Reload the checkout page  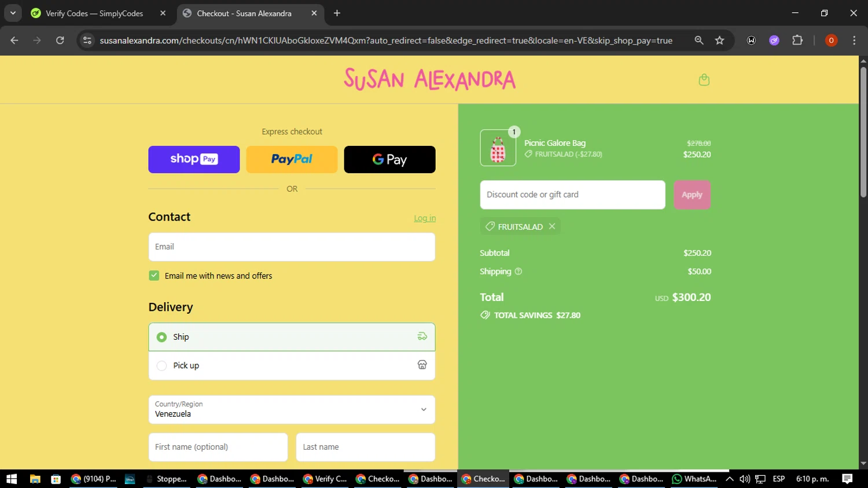pos(60,41)
